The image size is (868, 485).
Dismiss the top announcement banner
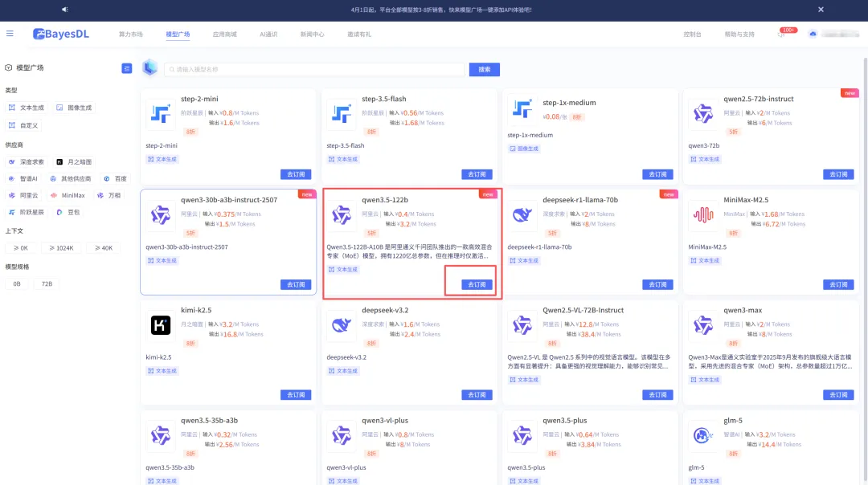pyautogui.click(x=821, y=10)
